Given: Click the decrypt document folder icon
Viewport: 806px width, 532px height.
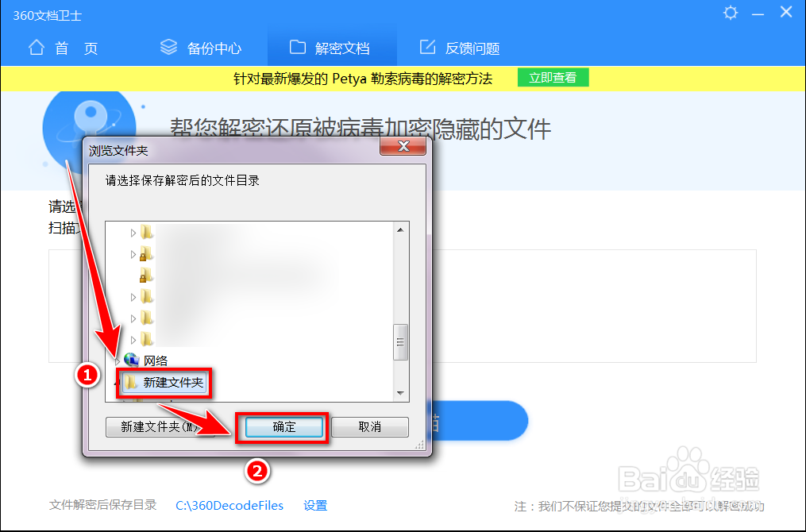Looking at the screenshot, I should point(298,47).
